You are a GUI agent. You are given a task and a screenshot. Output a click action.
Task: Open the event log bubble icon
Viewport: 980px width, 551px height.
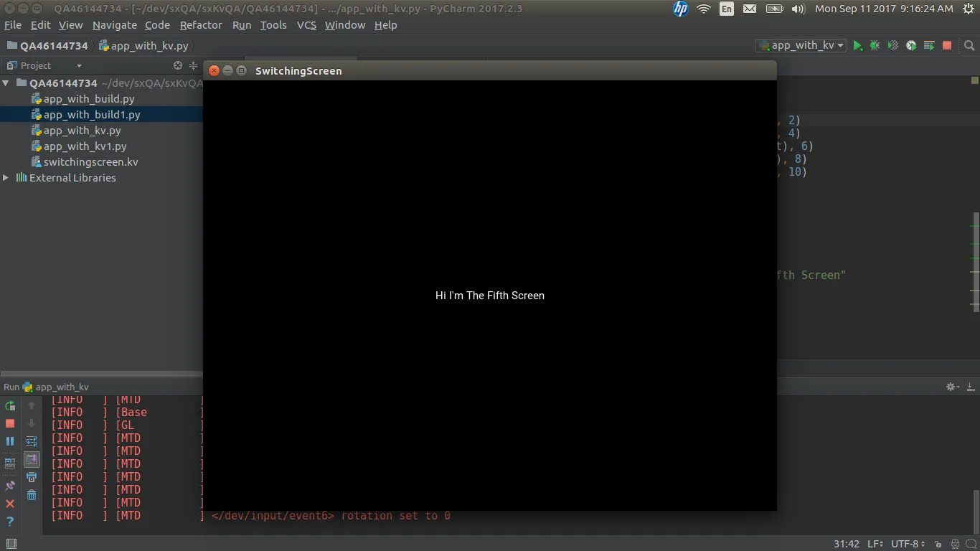coord(970,544)
